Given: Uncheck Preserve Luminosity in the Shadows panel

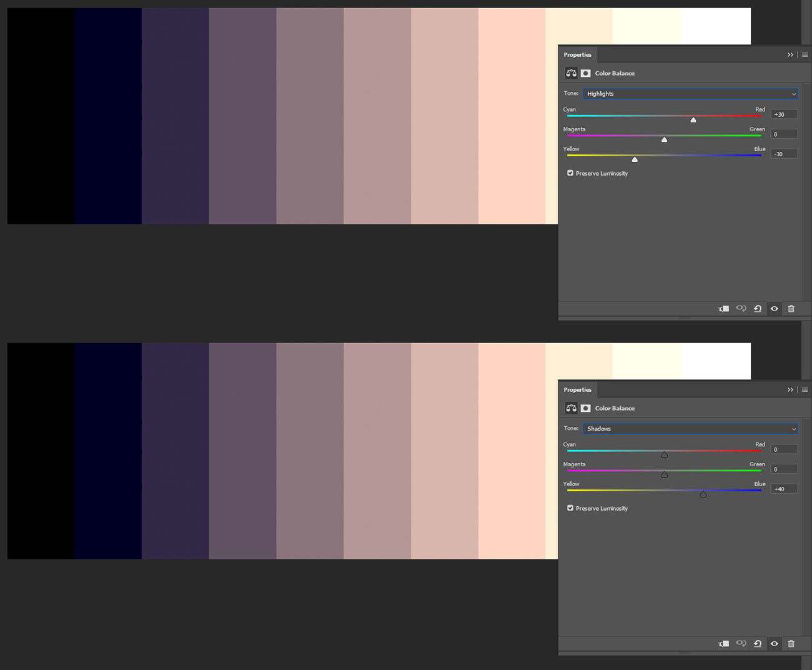Looking at the screenshot, I should click(x=570, y=508).
